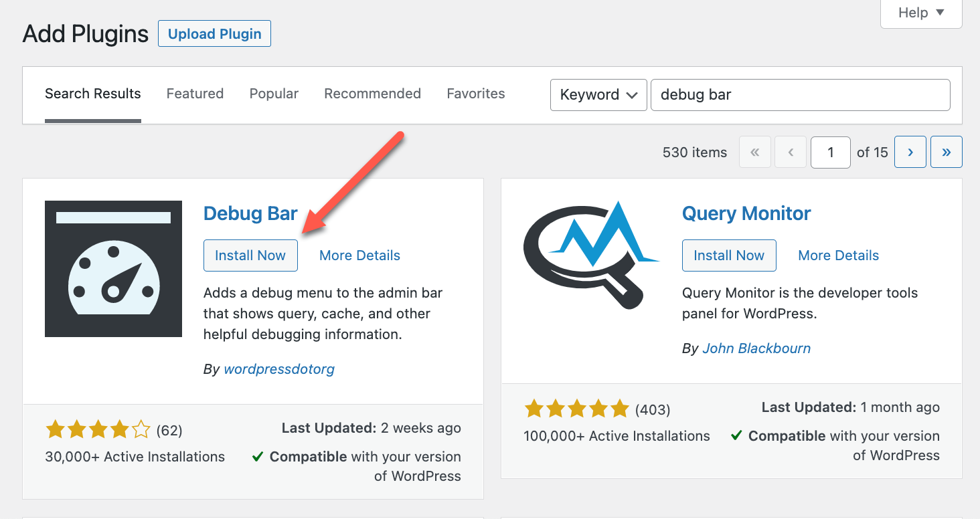Open the Query Monitor title link

tap(746, 213)
